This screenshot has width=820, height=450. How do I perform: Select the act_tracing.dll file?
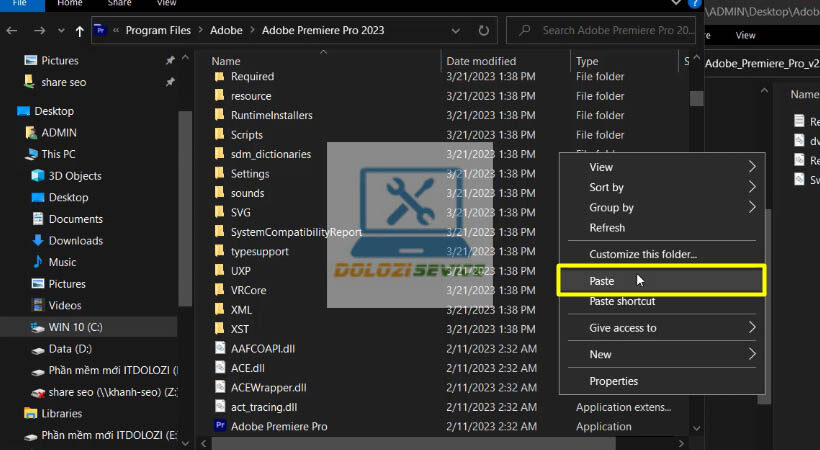264,407
